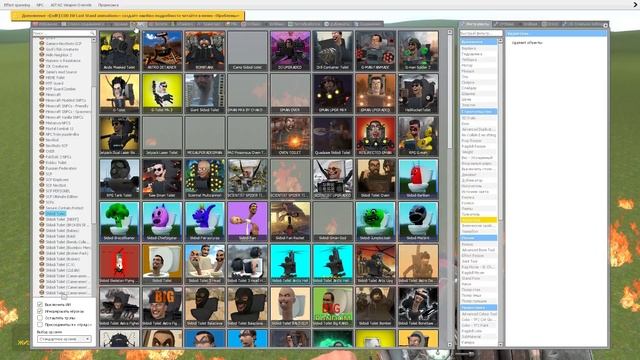Select the Helltocket Toilet NPC icon

(418, 93)
